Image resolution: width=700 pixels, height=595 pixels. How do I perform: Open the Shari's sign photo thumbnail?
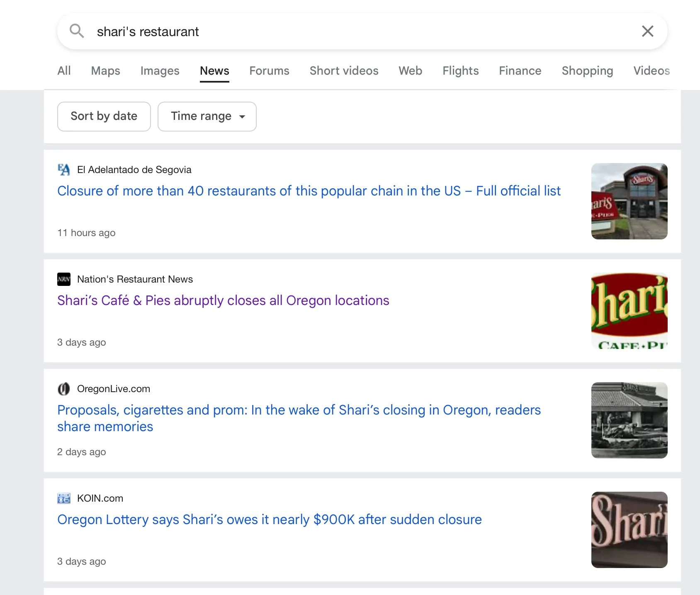(629, 530)
